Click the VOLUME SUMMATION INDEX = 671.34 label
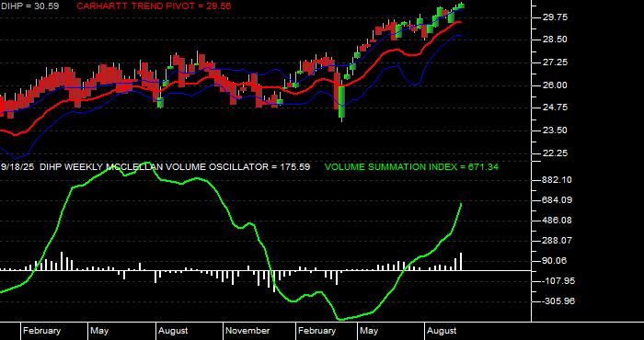Viewport: 644px width, 340px height. click(411, 167)
